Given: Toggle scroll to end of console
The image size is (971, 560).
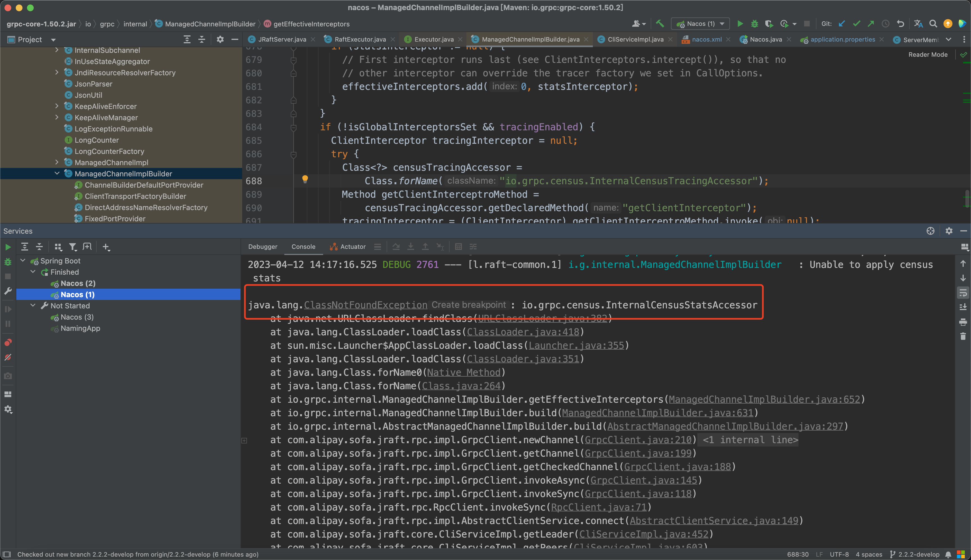Looking at the screenshot, I should click(963, 307).
